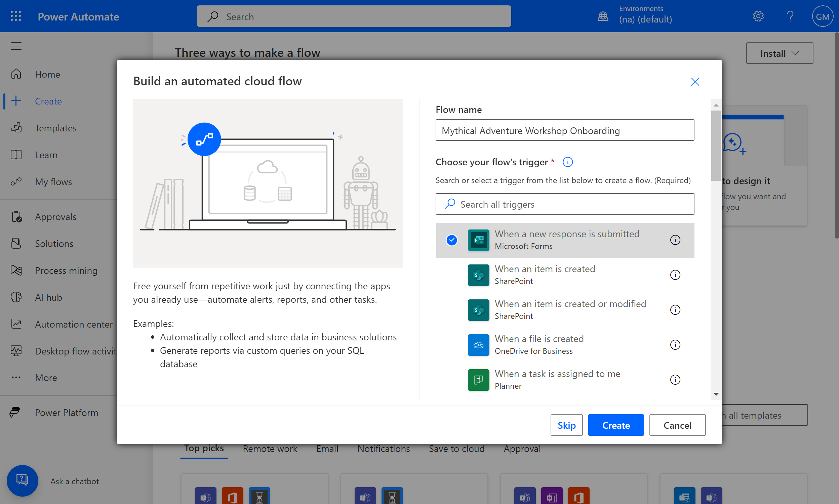Expand the Install dropdown

click(x=779, y=53)
